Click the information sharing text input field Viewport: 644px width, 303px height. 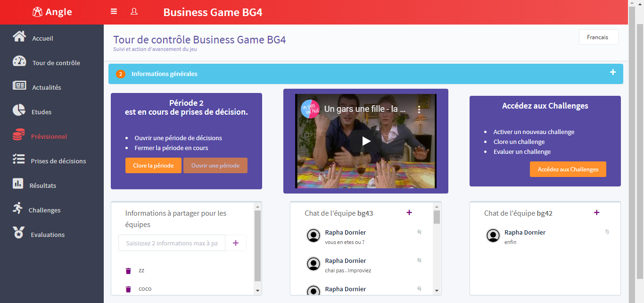[172, 243]
